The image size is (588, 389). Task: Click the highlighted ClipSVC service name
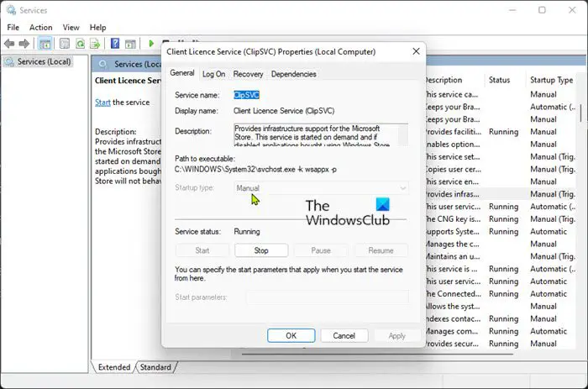246,95
